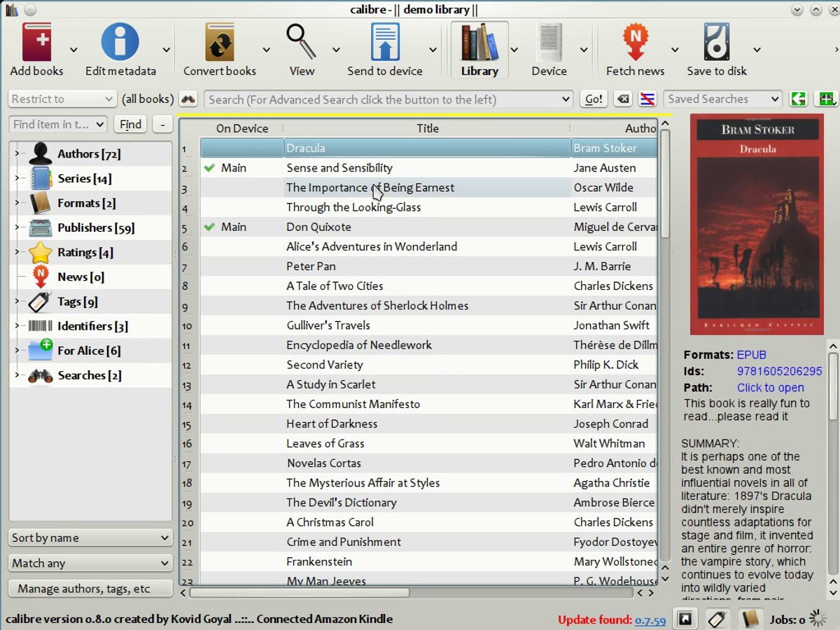This screenshot has width=840, height=630.
Task: Sort books by Title column header
Action: (427, 128)
